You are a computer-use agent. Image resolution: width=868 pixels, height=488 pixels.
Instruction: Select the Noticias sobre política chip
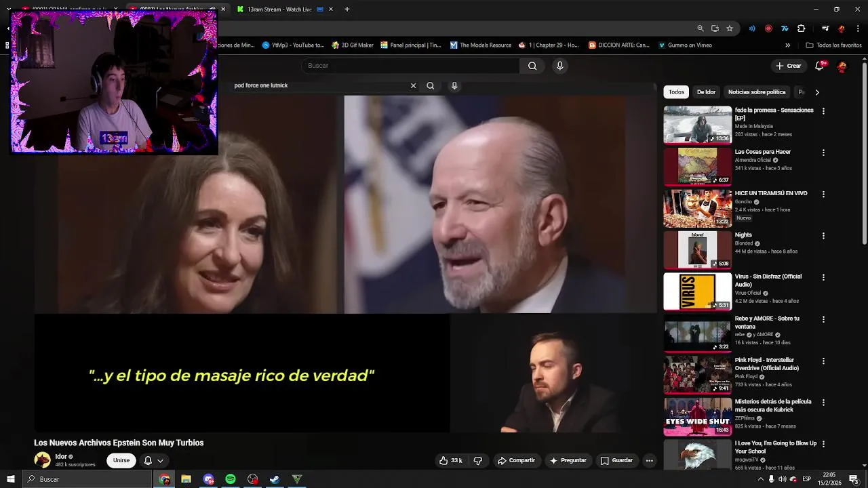tap(757, 91)
